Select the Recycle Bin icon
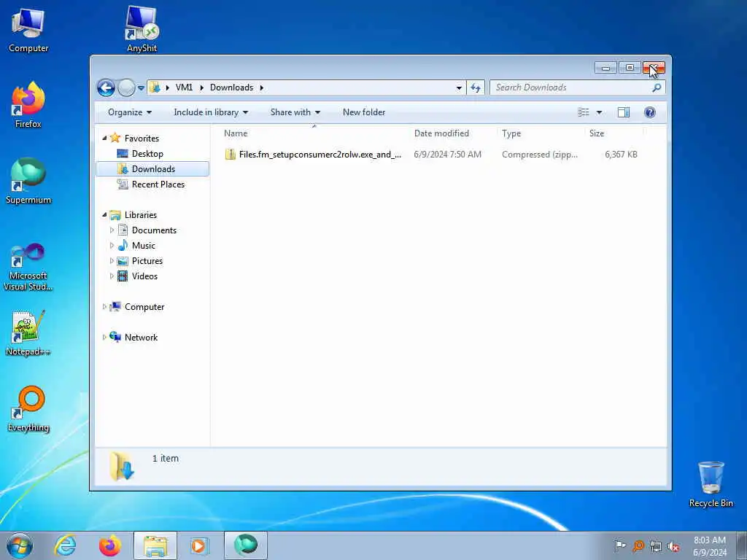 711,484
